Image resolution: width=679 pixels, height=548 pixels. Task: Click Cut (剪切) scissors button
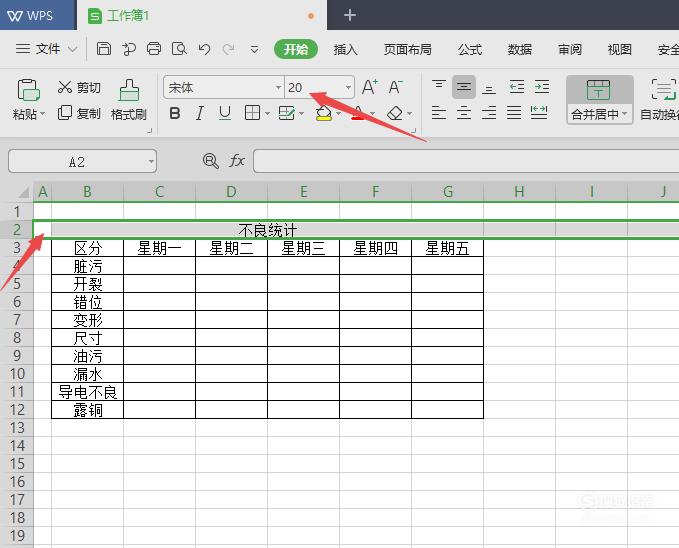click(79, 88)
